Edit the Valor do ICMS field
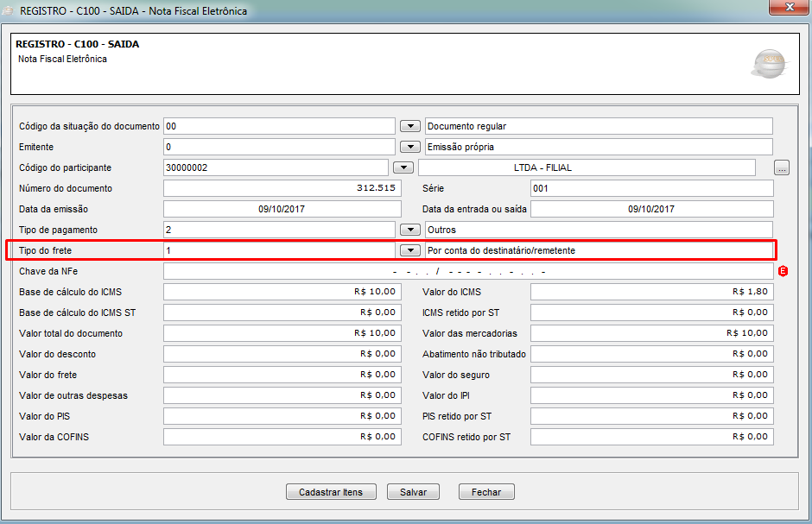Image resolution: width=812 pixels, height=524 pixels. point(651,292)
